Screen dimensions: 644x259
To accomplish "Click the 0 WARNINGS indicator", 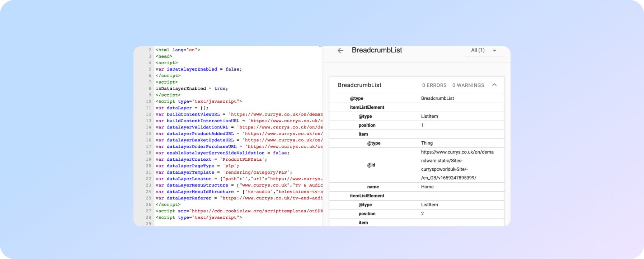I will (468, 85).
